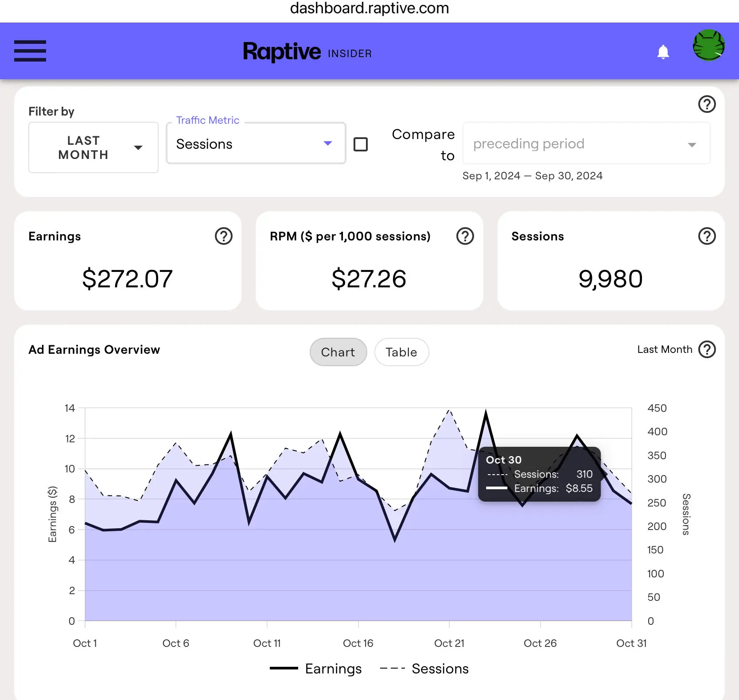Screen dimensions: 739x700
Task: Click the Ad Earnings Overview heading
Action: click(94, 350)
